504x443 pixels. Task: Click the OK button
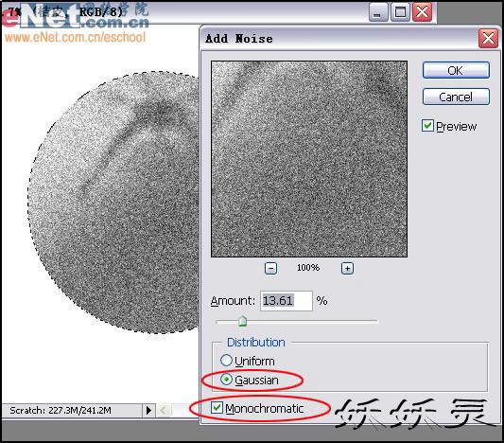456,70
